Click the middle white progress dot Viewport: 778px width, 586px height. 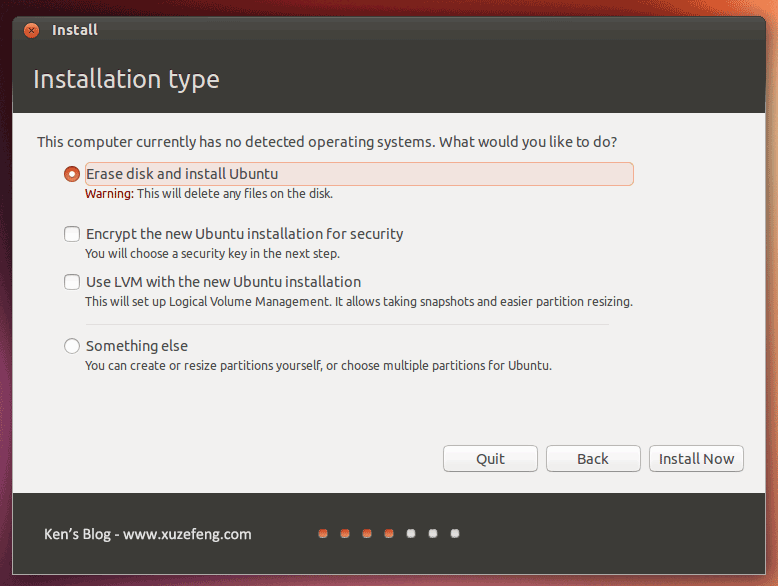pos(433,534)
